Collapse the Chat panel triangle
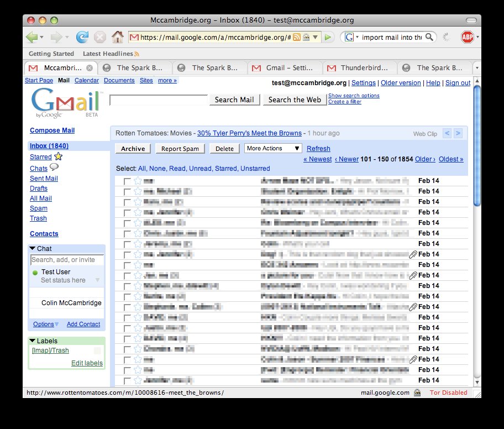Screen dimensions: 504x429 (32, 248)
